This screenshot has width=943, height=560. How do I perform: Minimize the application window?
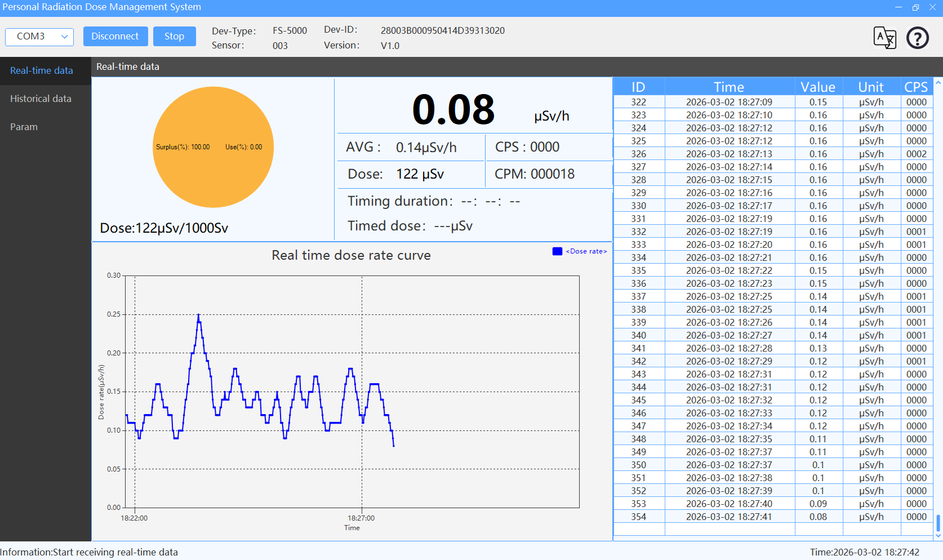click(898, 7)
